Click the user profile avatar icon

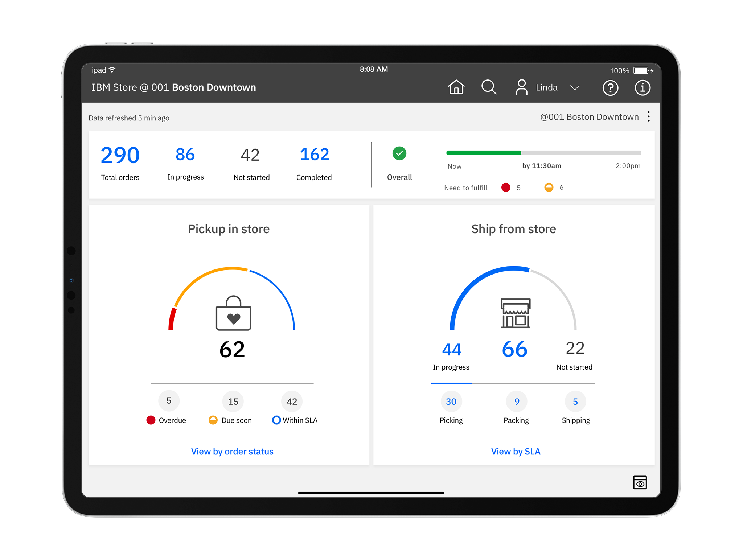[521, 87]
